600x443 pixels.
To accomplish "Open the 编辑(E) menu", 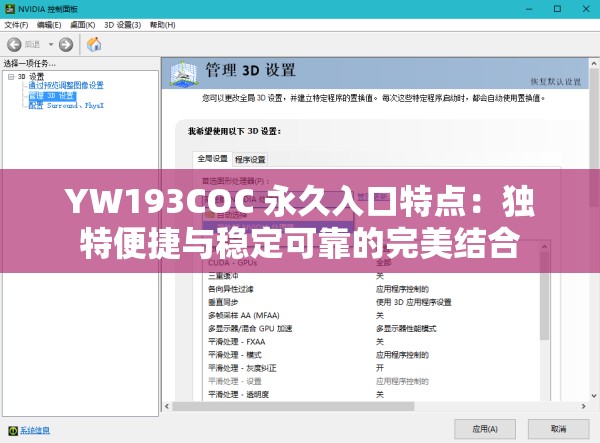I will coord(49,25).
